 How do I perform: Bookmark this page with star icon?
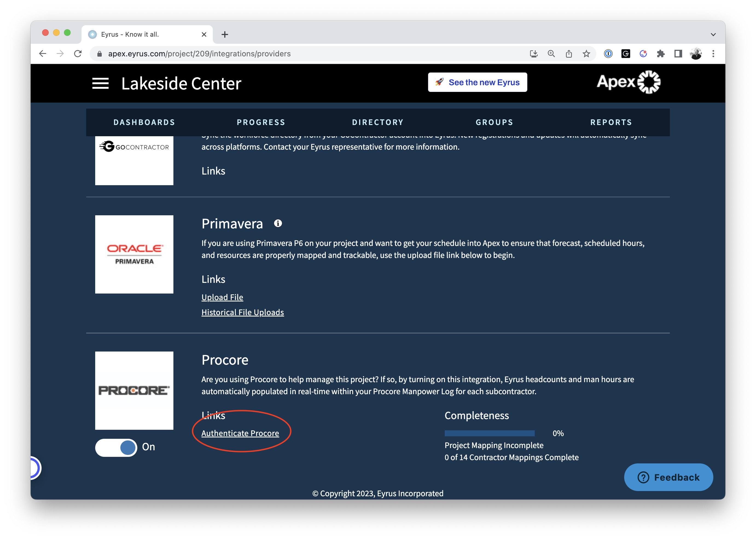[x=586, y=54]
